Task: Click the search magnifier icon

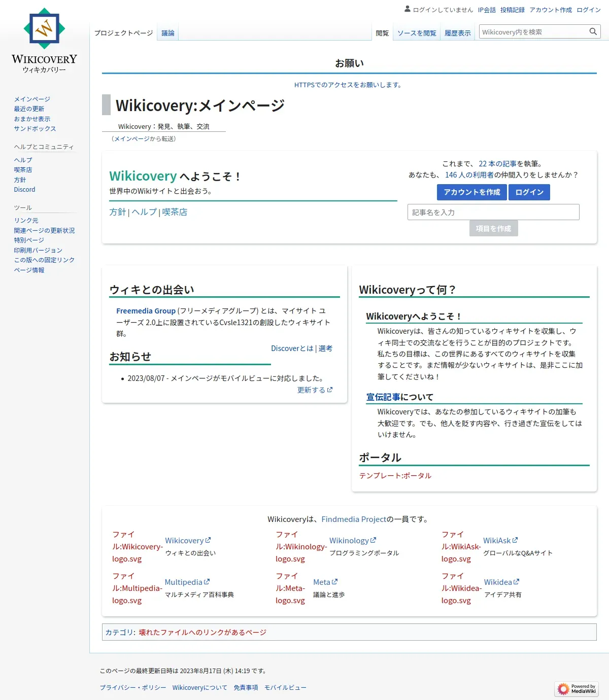Action: pyautogui.click(x=593, y=32)
